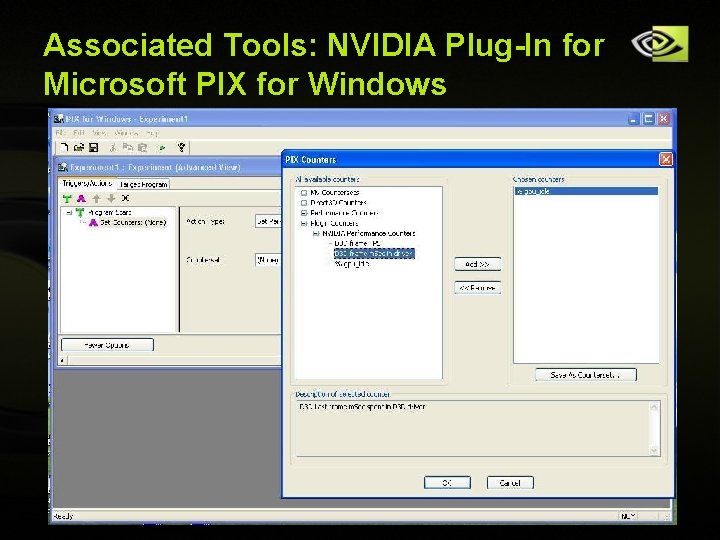Click the New experiment toolbar icon
This screenshot has height=540, width=720.
point(64,147)
